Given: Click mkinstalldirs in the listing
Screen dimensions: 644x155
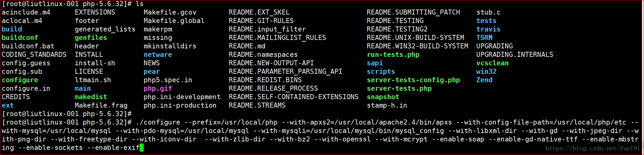Looking at the screenshot, I should [x=170, y=46].
